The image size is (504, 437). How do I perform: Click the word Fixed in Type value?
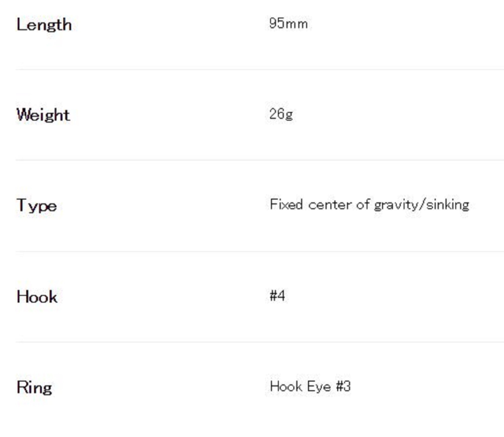(x=286, y=204)
